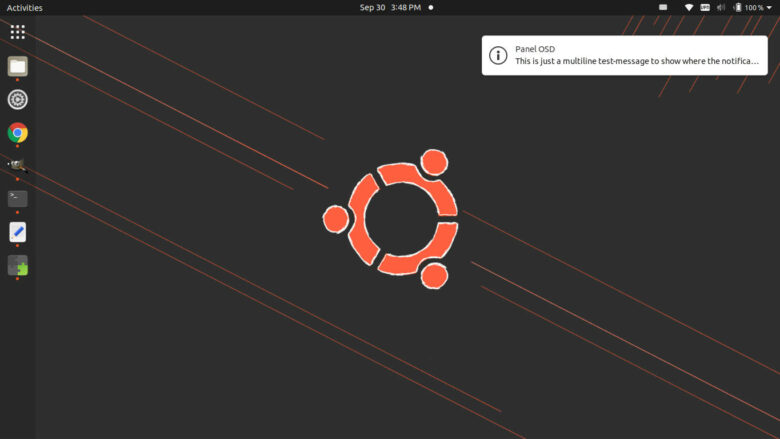Launch Google Chrome from the dock
780x439 pixels.
pyautogui.click(x=17, y=133)
